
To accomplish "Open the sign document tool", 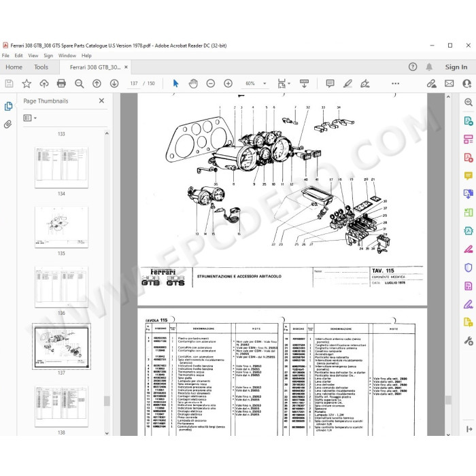I will (x=365, y=84).
